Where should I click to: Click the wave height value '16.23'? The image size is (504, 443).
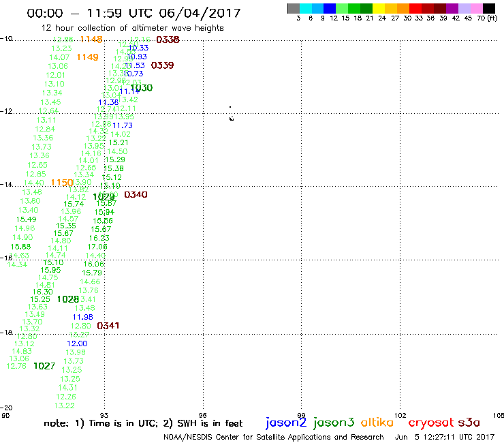(99, 238)
